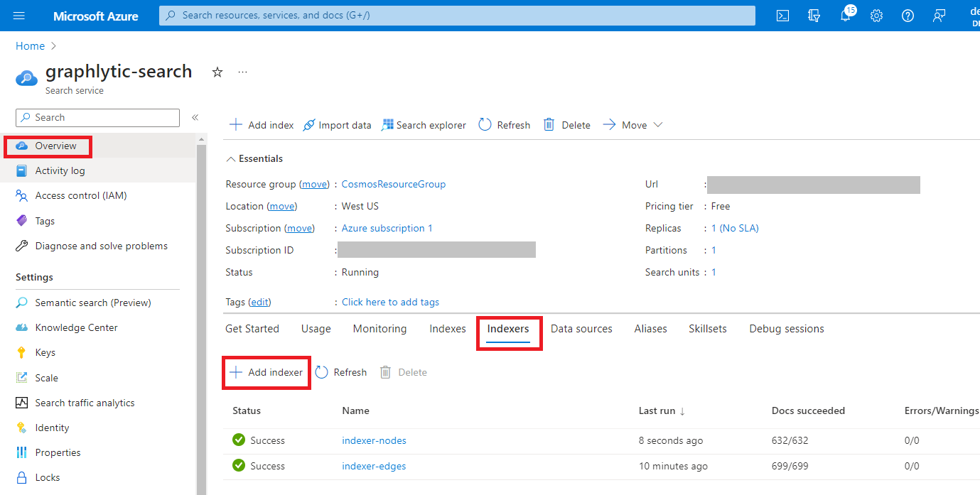Screen dimensions: 980x495
Task: Click Import data in the toolbar
Action: point(337,125)
